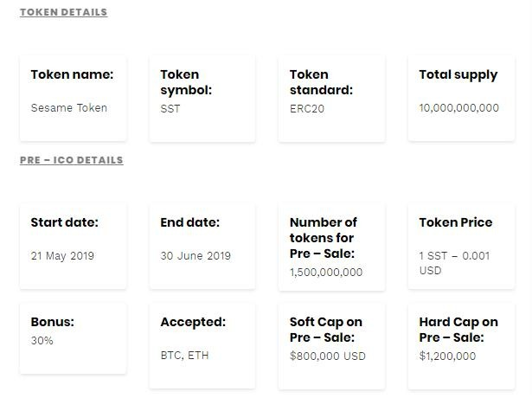Click the Number of tokens for Pre-Sale card

click(331, 247)
